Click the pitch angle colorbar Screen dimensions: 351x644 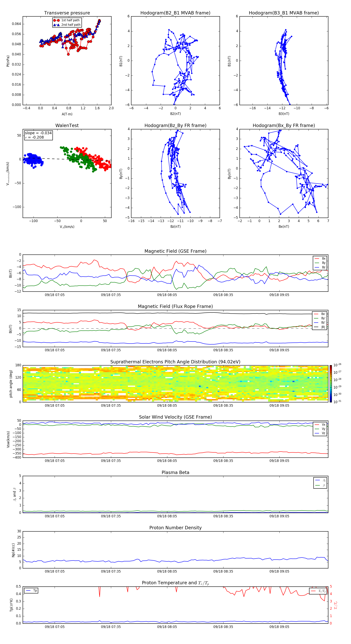[331, 384]
